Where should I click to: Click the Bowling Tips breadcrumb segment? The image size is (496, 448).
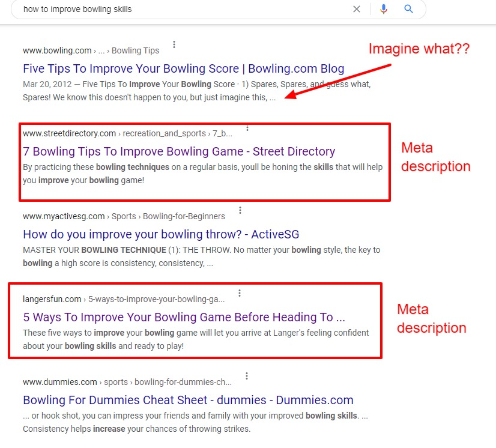click(135, 50)
